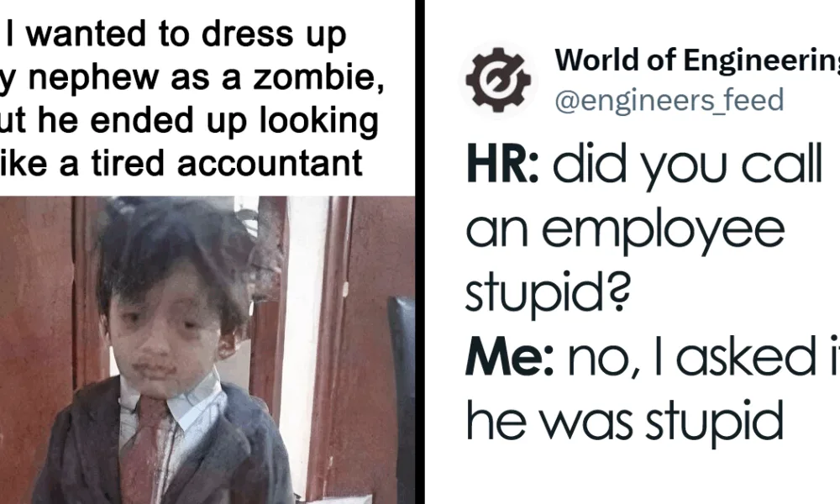Click the bold "Me:" label in tweet
Image resolution: width=840 pixels, height=504 pixels.
[x=509, y=357]
